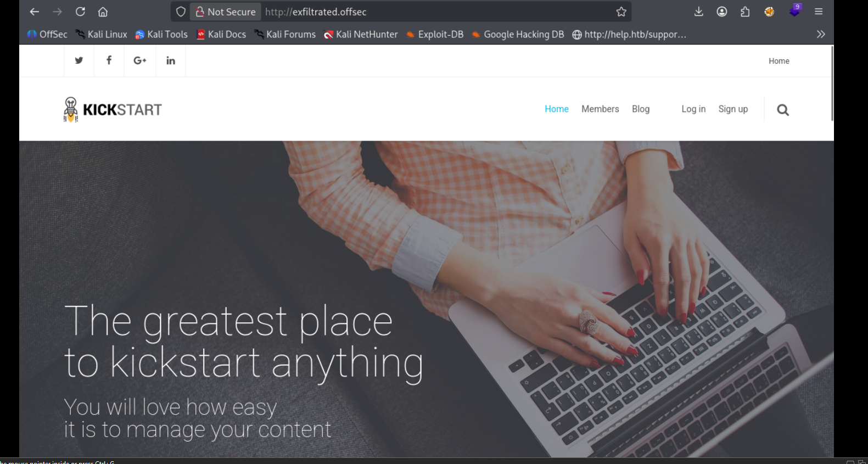This screenshot has width=868, height=464.
Task: Bookmark this page with the star icon
Action: [x=621, y=12]
